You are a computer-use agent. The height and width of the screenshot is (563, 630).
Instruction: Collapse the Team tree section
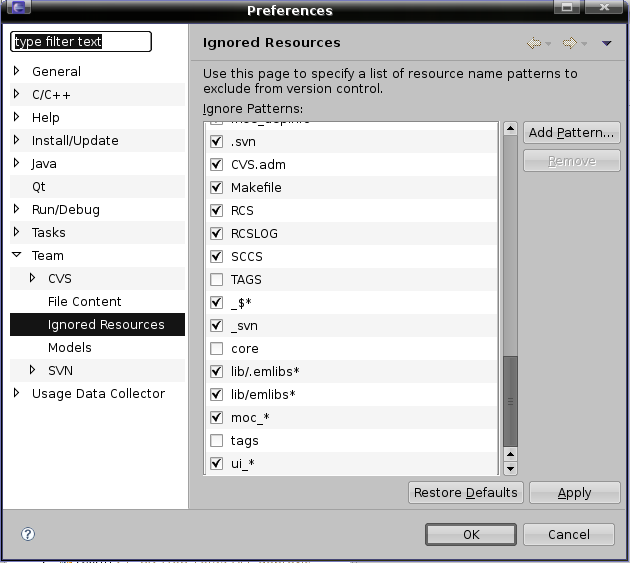point(17,255)
